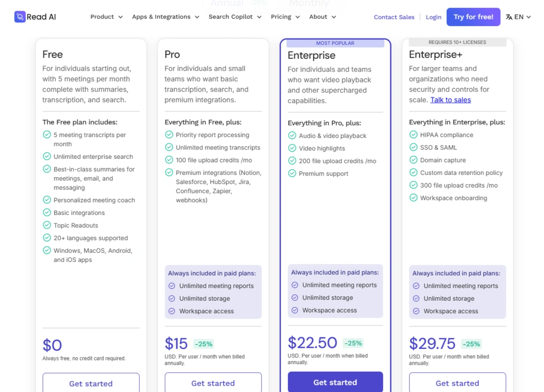The width and height of the screenshot is (544, 392).
Task: Open the EN language dropdown
Action: click(518, 17)
